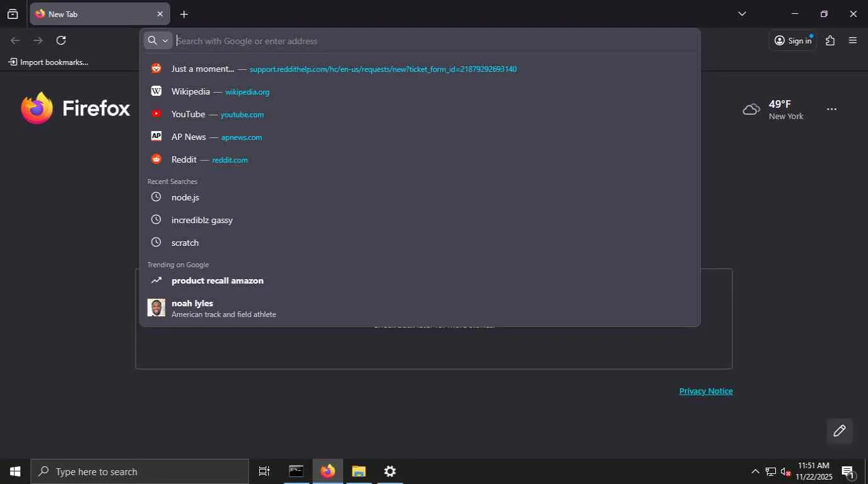The height and width of the screenshot is (484, 868).
Task: Import bookmarks from the bookmarks toolbar
Action: click(48, 62)
